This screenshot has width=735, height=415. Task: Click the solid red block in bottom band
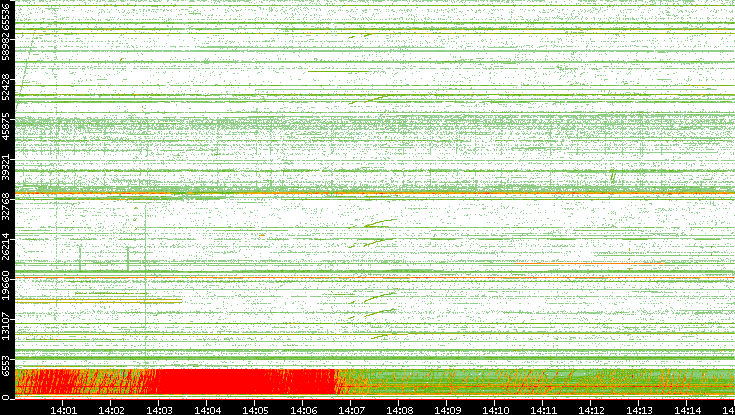[x=245, y=382]
